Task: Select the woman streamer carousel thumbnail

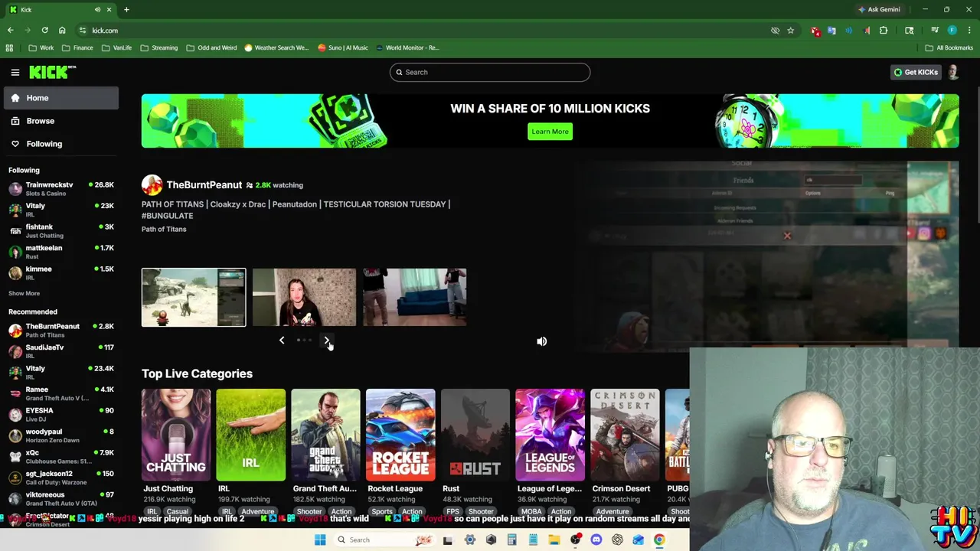Action: tap(304, 297)
